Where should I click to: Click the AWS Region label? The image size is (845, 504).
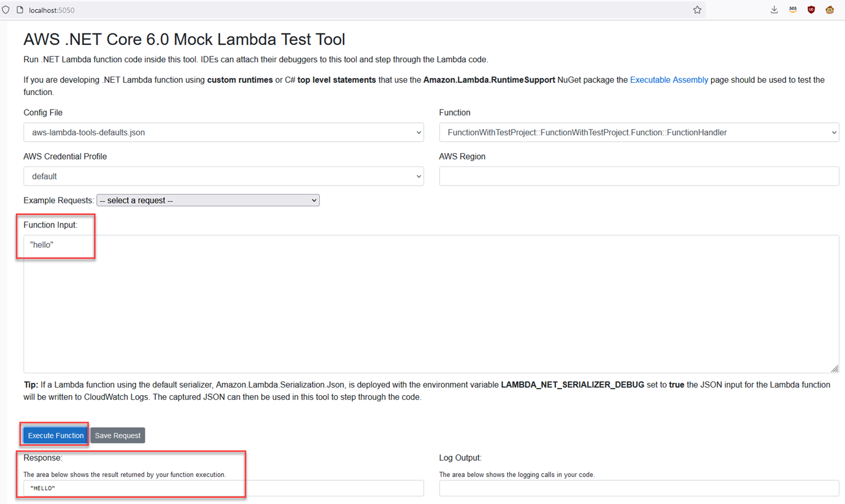[x=462, y=156]
